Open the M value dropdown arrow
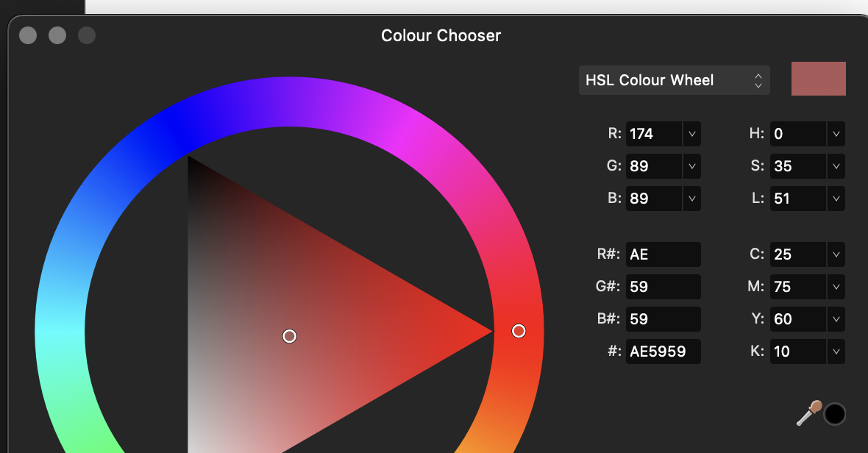The height and width of the screenshot is (453, 868). (835, 287)
